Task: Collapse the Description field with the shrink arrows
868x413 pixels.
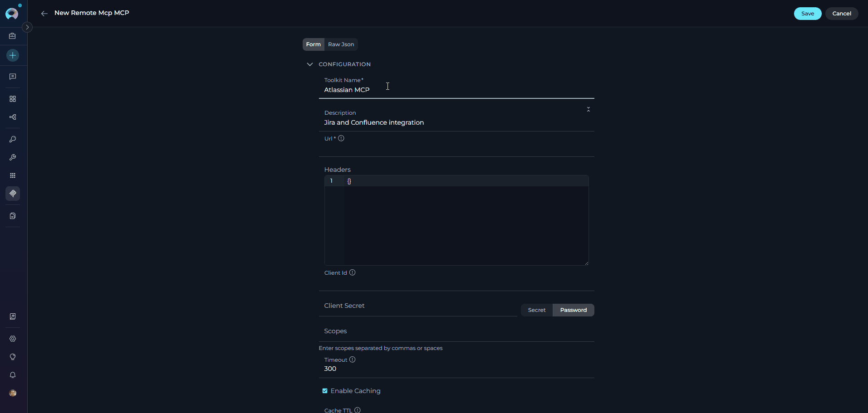Action: tap(588, 109)
